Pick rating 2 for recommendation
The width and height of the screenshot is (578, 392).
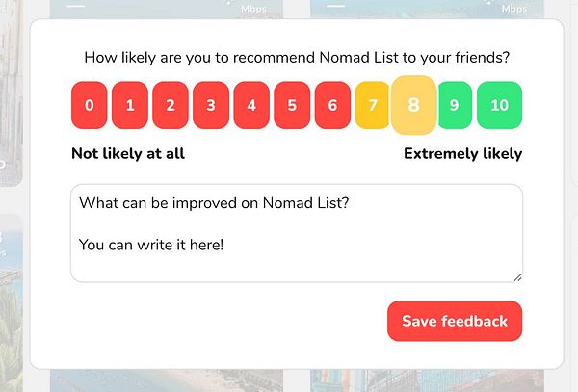(171, 105)
